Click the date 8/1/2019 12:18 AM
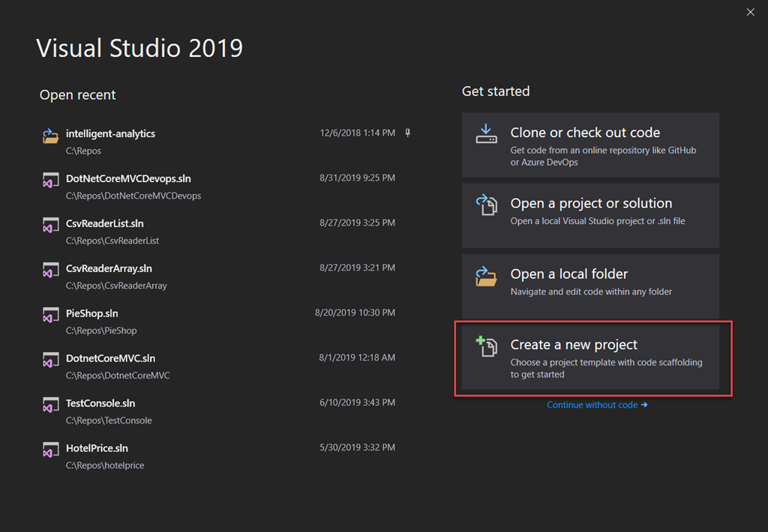The height and width of the screenshot is (532, 768). [x=357, y=357]
